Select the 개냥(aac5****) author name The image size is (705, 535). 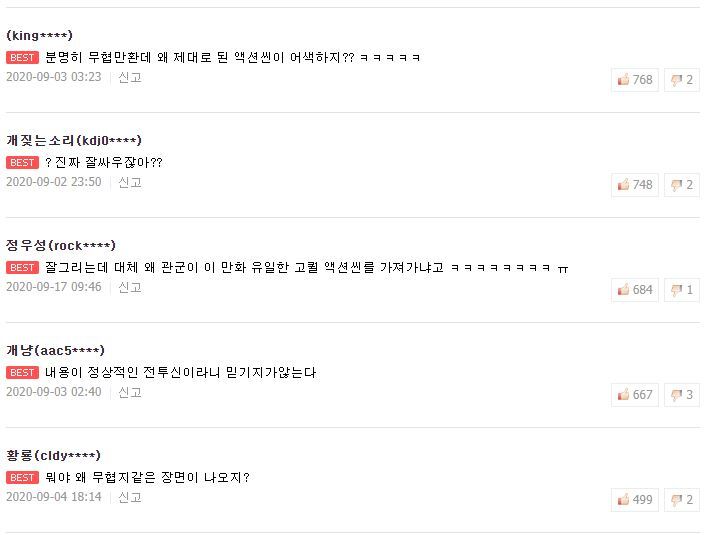coord(55,351)
